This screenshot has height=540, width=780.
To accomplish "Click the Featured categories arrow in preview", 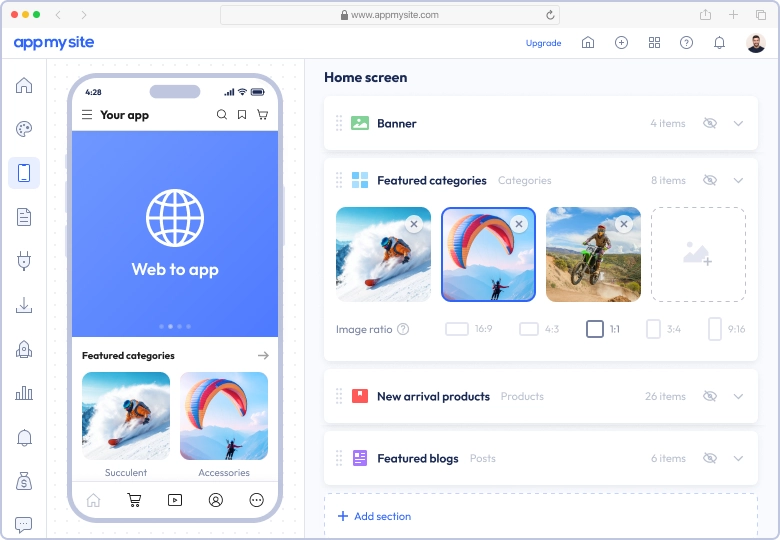I will coord(263,356).
